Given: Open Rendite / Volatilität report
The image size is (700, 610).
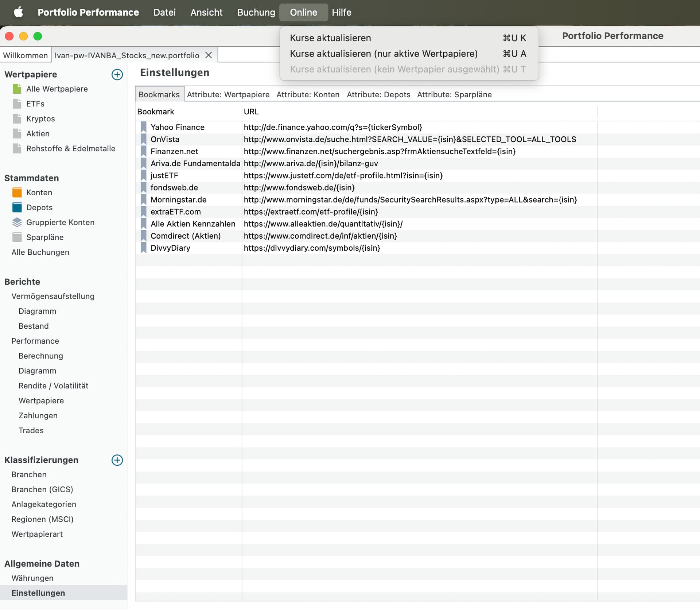Looking at the screenshot, I should pos(54,386).
